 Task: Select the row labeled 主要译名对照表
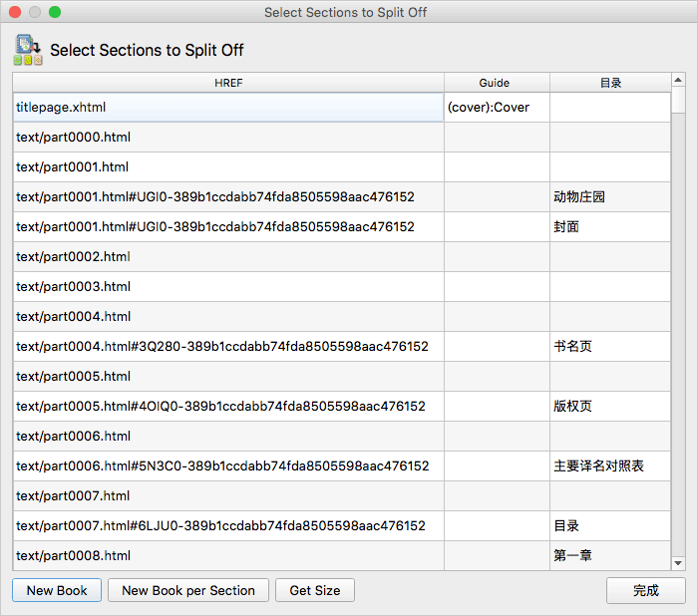coord(227,466)
